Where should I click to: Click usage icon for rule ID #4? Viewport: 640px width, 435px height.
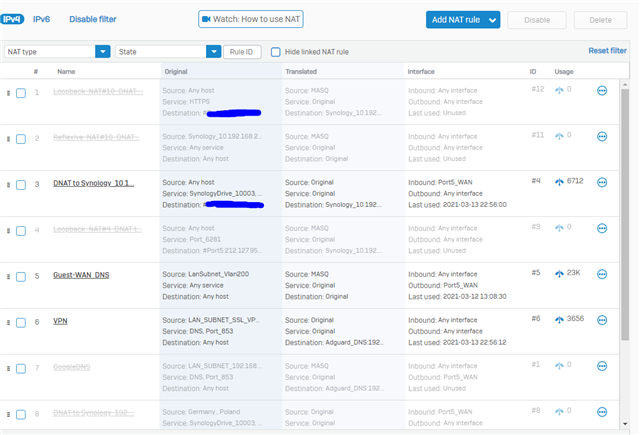click(559, 182)
